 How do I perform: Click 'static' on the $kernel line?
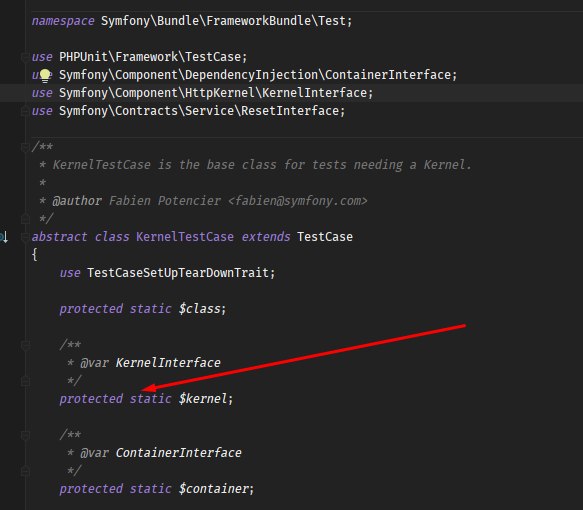(x=151, y=399)
